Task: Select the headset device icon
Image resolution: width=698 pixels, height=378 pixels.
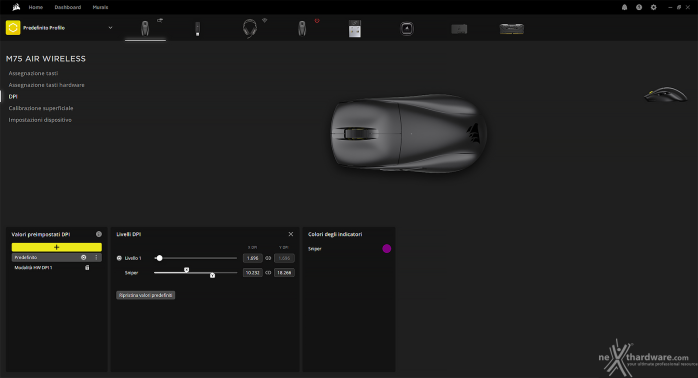Action: pos(250,28)
